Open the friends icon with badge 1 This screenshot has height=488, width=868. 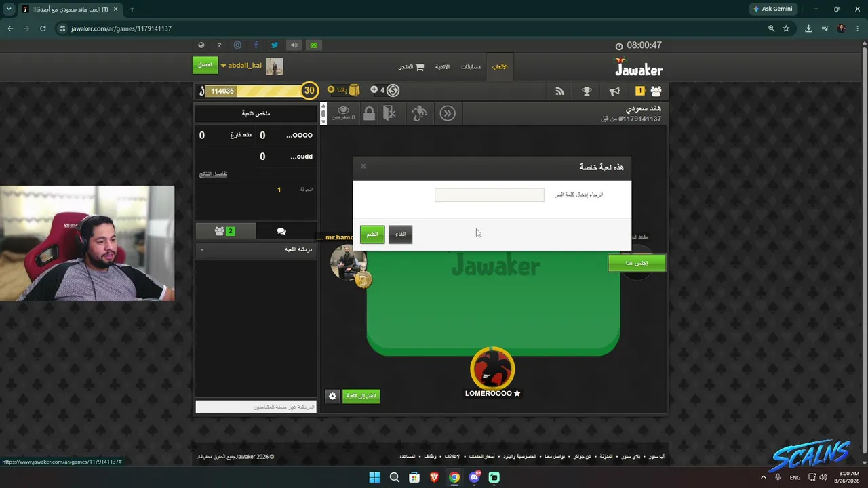[649, 91]
